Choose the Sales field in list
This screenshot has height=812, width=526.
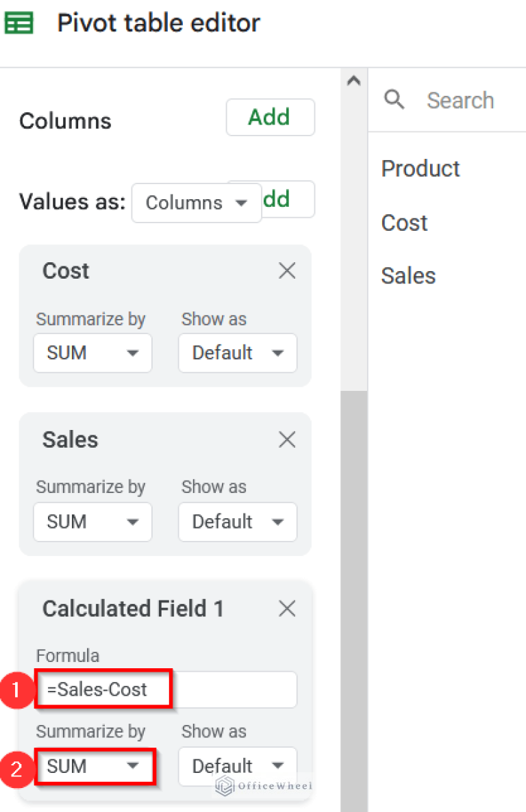408,276
